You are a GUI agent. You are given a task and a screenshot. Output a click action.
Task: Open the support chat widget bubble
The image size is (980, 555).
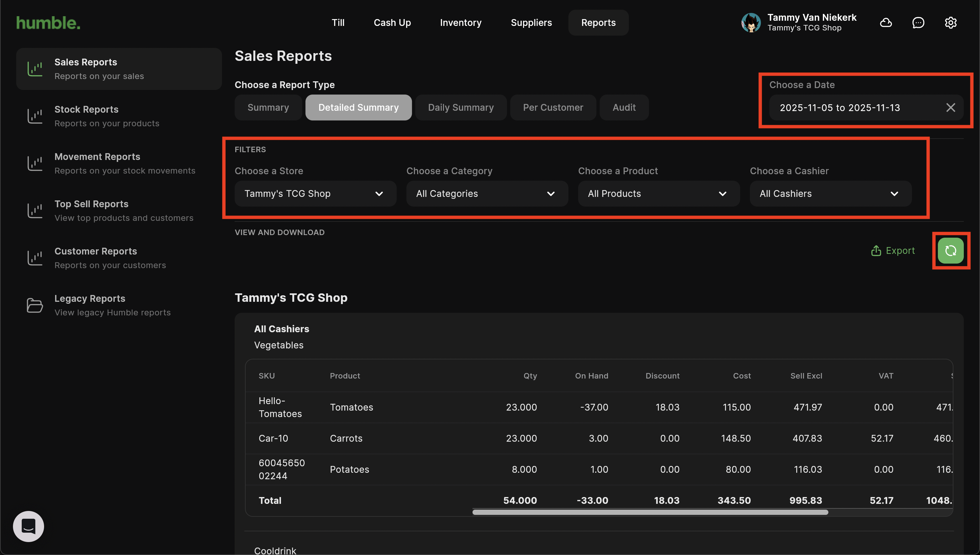[x=29, y=526]
